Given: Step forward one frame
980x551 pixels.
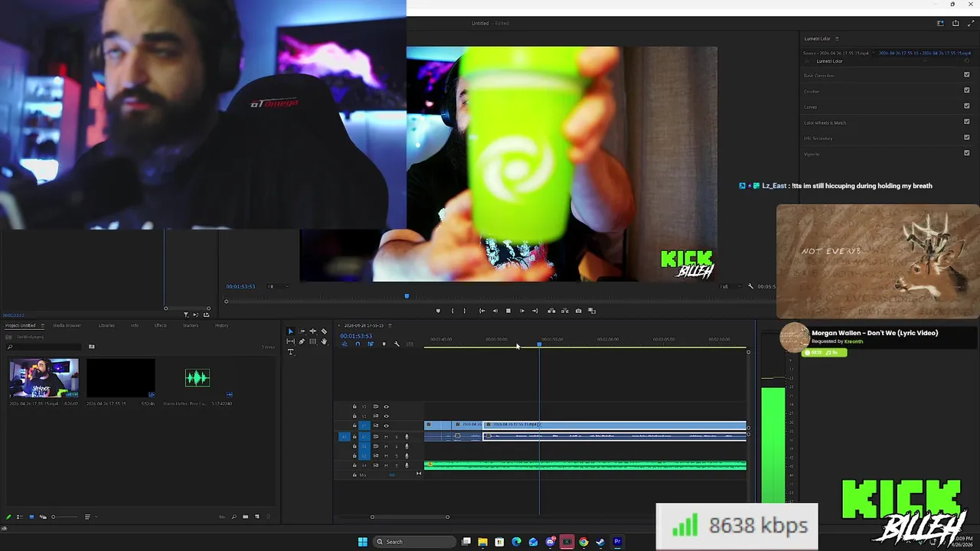Looking at the screenshot, I should click(522, 311).
